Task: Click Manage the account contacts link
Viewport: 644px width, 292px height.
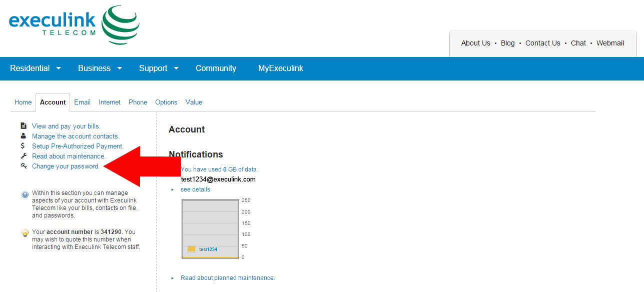Action: (76, 136)
